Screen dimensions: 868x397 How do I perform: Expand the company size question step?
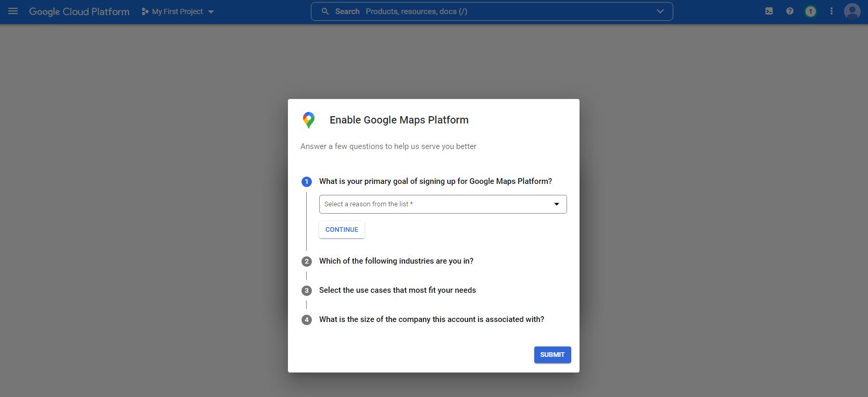point(432,319)
